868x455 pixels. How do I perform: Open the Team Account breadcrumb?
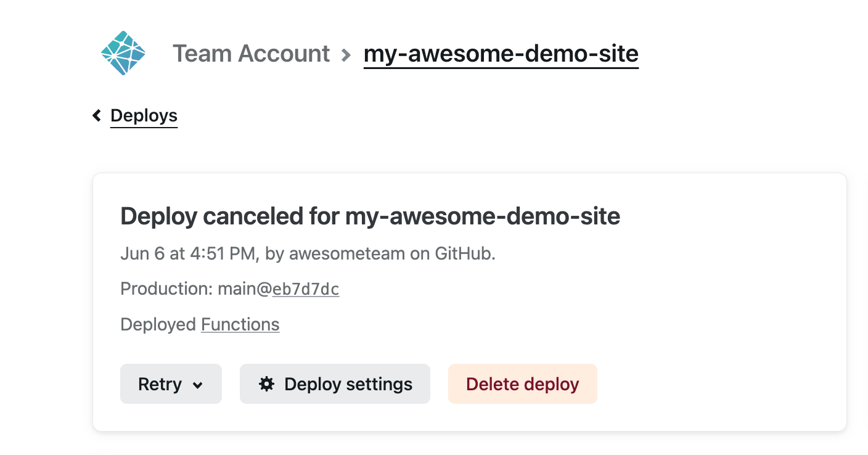point(251,54)
